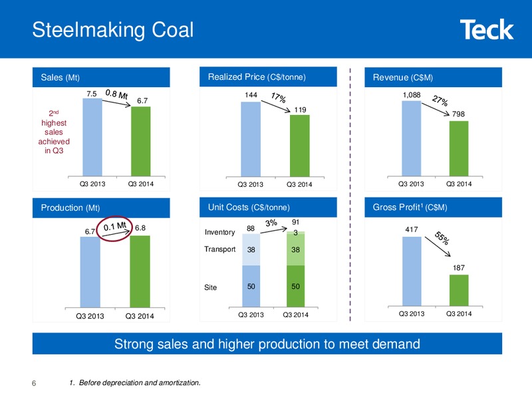Select the Realized Price (C$/tonne) header
532x399 pixels.
coord(268,77)
